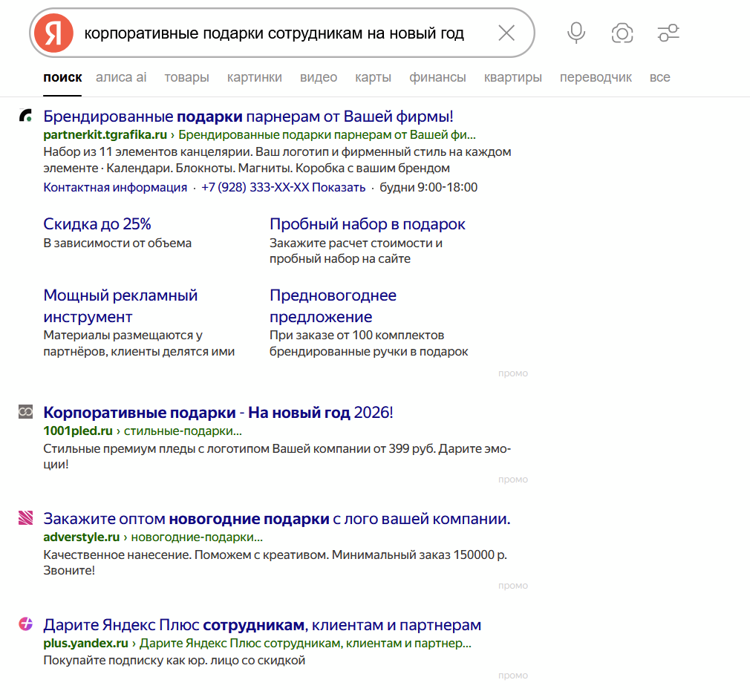Open the переводчик tab

596,76
